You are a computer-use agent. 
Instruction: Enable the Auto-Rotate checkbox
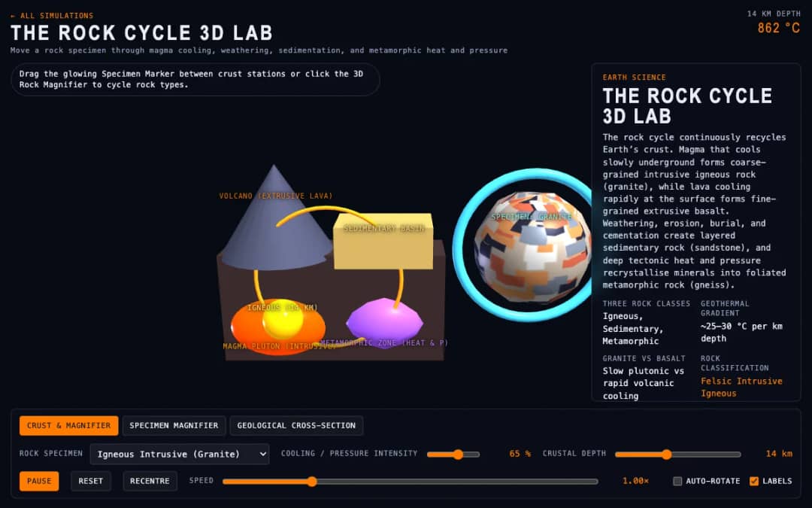677,481
